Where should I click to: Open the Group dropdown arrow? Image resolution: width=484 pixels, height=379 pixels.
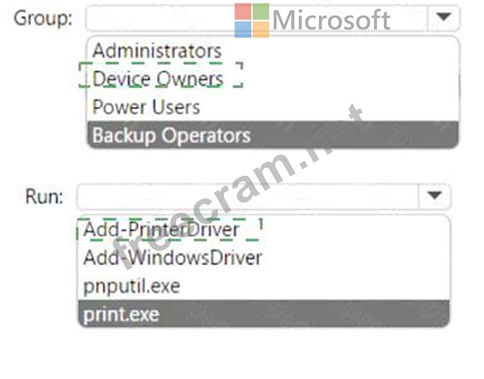443,17
